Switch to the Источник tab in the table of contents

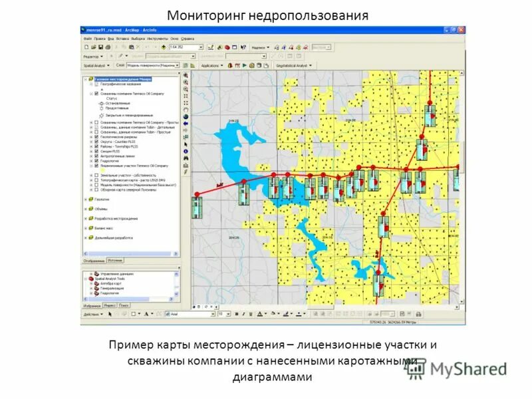coord(116,261)
